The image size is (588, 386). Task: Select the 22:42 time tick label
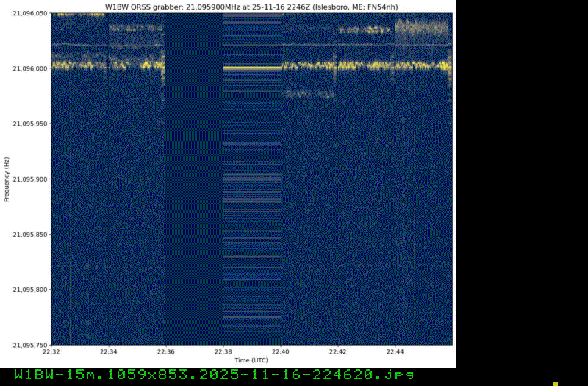point(338,351)
